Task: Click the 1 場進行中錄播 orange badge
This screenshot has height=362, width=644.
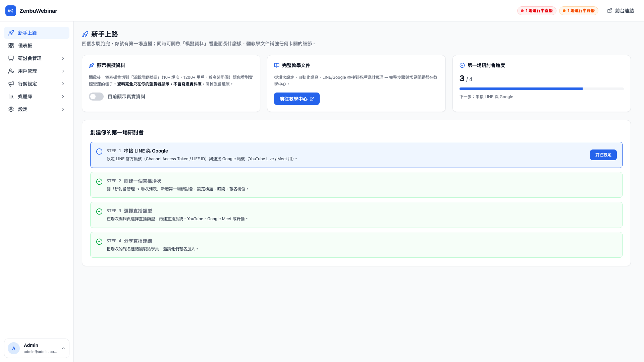Action: [579, 11]
